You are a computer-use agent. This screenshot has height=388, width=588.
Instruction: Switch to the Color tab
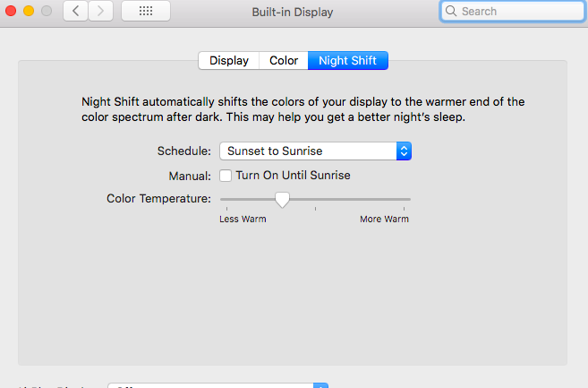click(x=284, y=61)
